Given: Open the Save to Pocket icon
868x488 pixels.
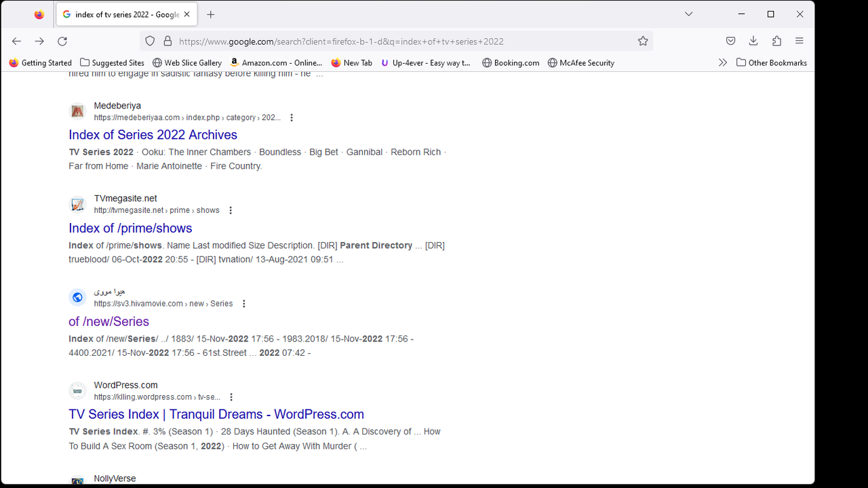Looking at the screenshot, I should (730, 41).
